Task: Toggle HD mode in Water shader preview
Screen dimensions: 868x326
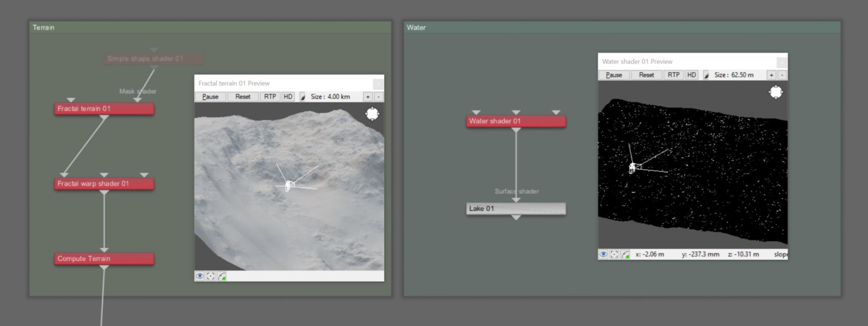Action: coord(691,75)
